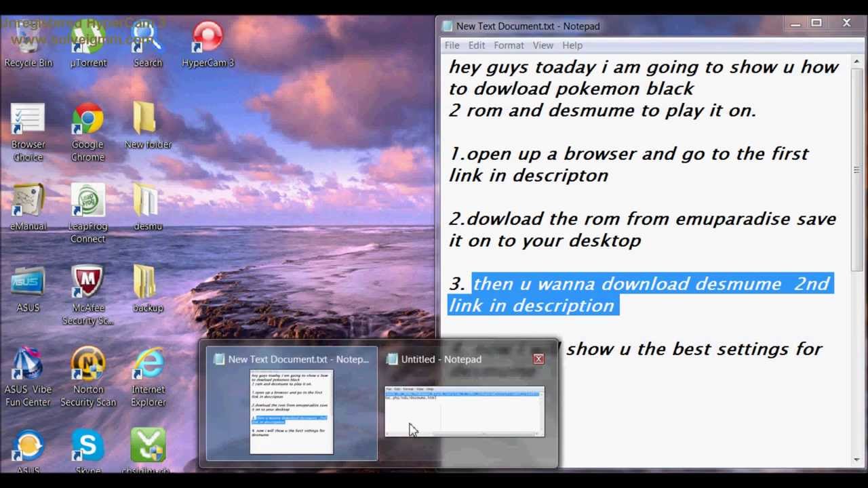Click text '2.dowload the rom from emuparadise'
The image size is (868, 488).
(x=619, y=219)
